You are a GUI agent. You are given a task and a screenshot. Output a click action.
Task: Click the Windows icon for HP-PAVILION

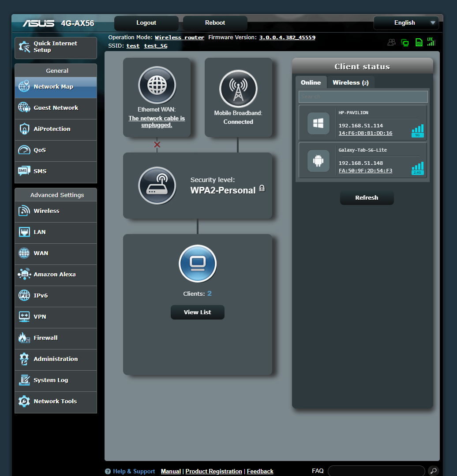318,123
